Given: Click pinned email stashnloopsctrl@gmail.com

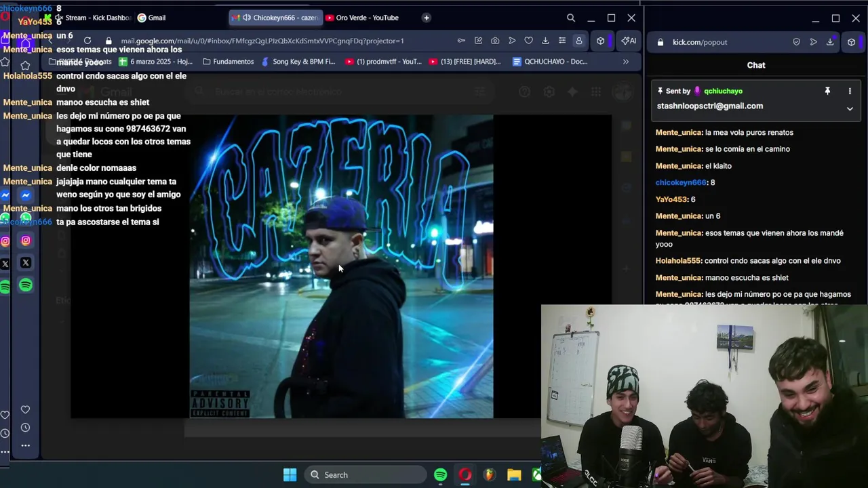Looking at the screenshot, I should (710, 106).
